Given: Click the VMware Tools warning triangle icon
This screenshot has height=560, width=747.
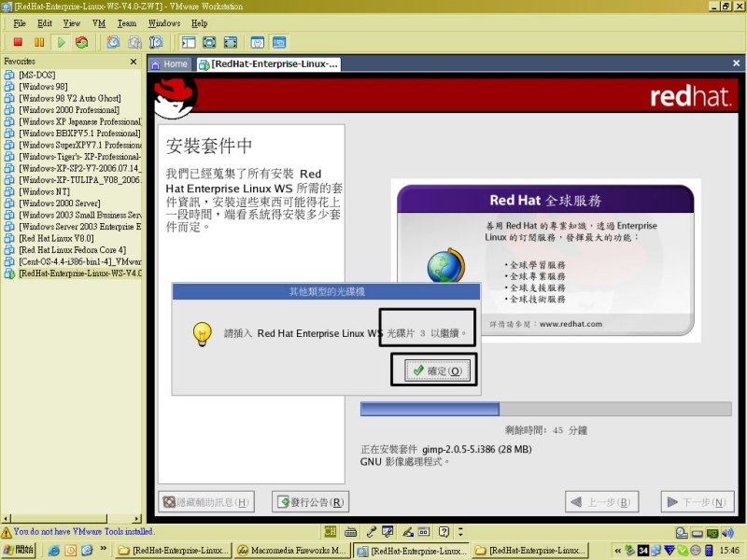Looking at the screenshot, I should (7, 532).
